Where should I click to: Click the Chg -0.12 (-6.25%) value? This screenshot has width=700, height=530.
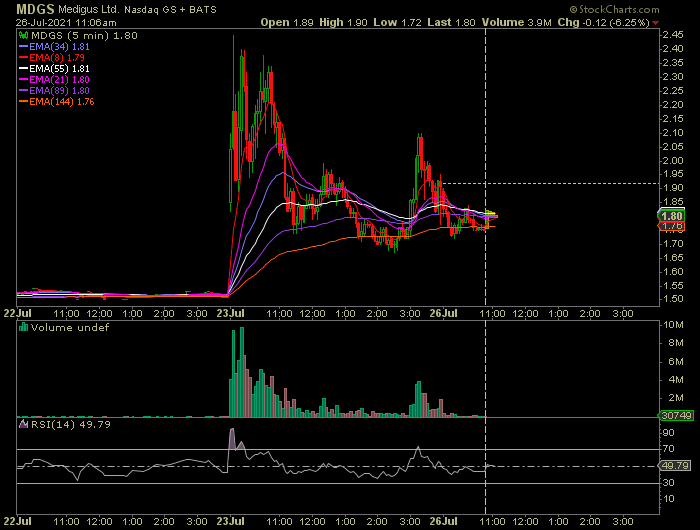click(604, 22)
